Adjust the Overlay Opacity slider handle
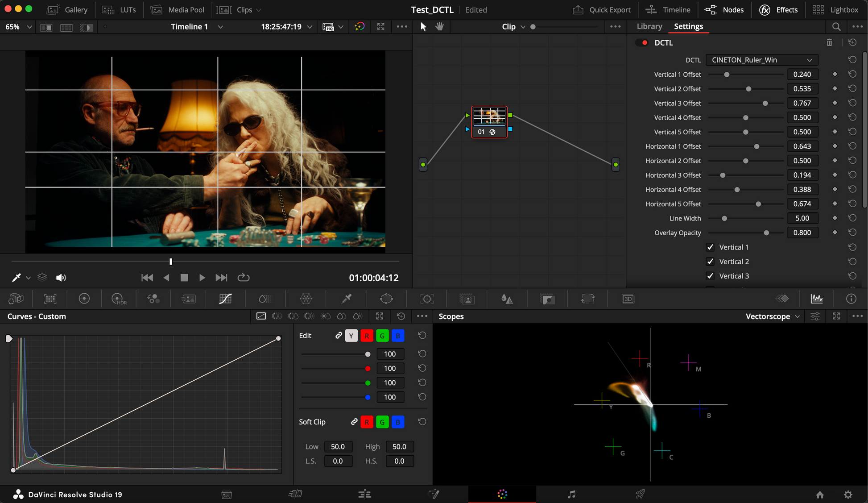 (766, 233)
